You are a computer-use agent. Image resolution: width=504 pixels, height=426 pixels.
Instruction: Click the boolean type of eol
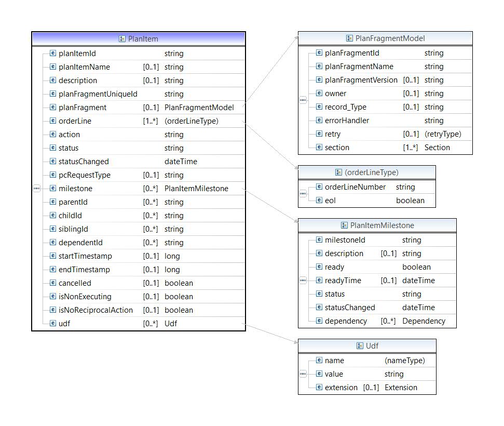click(410, 201)
